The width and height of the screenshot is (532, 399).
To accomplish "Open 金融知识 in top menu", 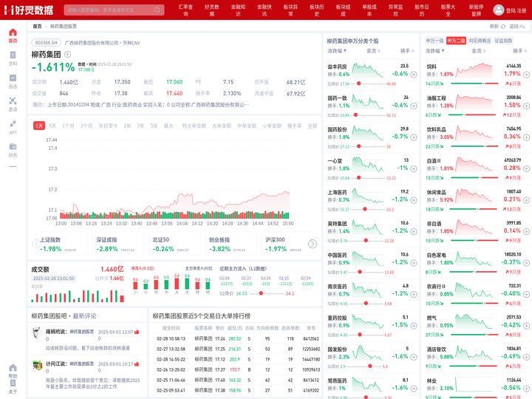I will click(x=238, y=10).
